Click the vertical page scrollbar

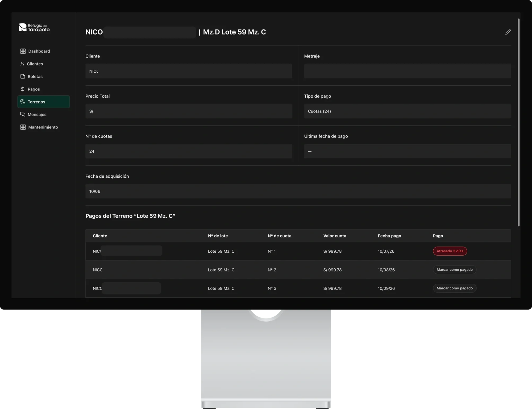tap(518, 122)
